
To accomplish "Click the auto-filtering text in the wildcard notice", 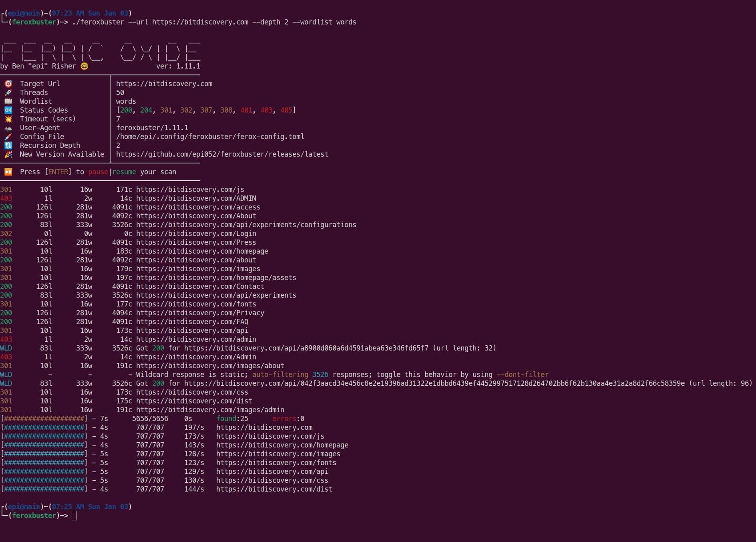I will (280, 375).
